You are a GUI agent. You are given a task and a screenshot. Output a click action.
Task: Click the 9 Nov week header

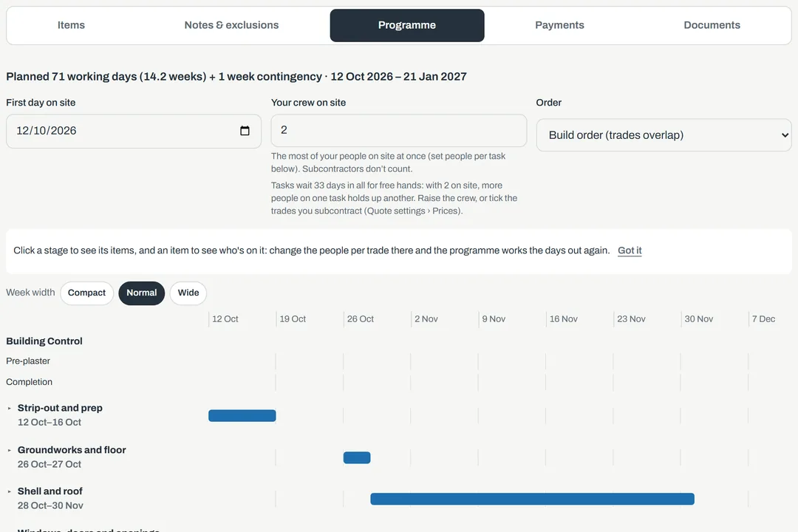pos(494,318)
